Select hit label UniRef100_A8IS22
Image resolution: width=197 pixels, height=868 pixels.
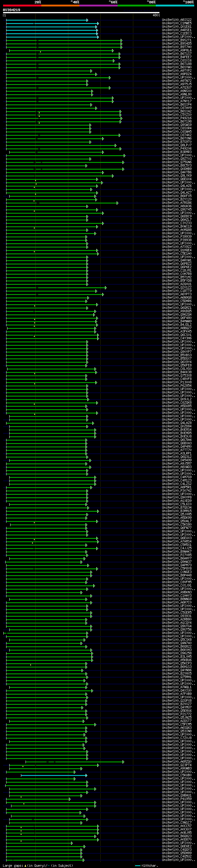pos(177,20)
